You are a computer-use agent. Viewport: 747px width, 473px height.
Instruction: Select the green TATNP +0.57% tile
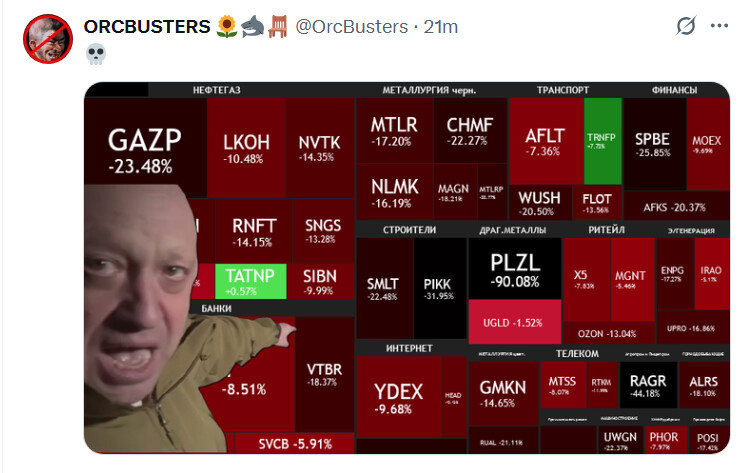251,282
